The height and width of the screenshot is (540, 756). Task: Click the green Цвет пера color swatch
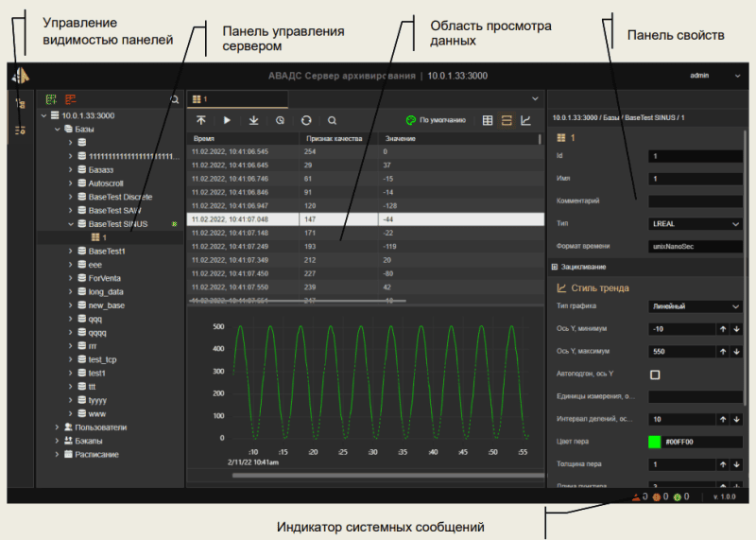click(655, 441)
